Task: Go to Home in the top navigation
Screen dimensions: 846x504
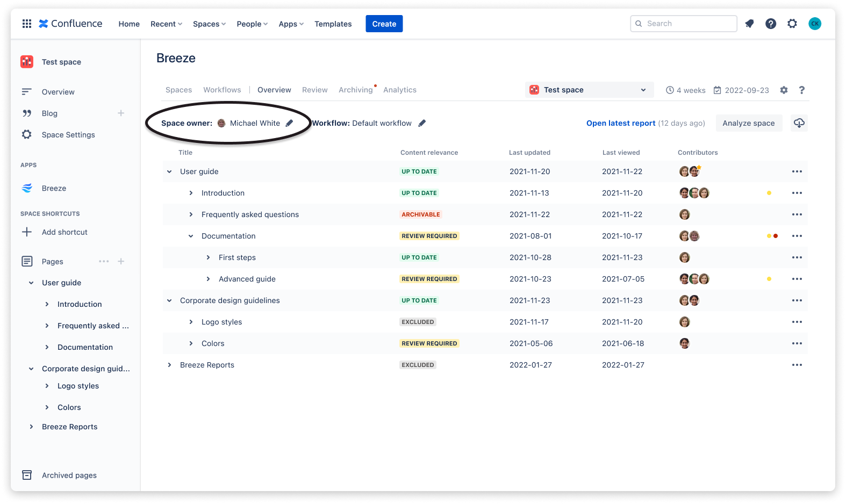Action: pos(129,24)
